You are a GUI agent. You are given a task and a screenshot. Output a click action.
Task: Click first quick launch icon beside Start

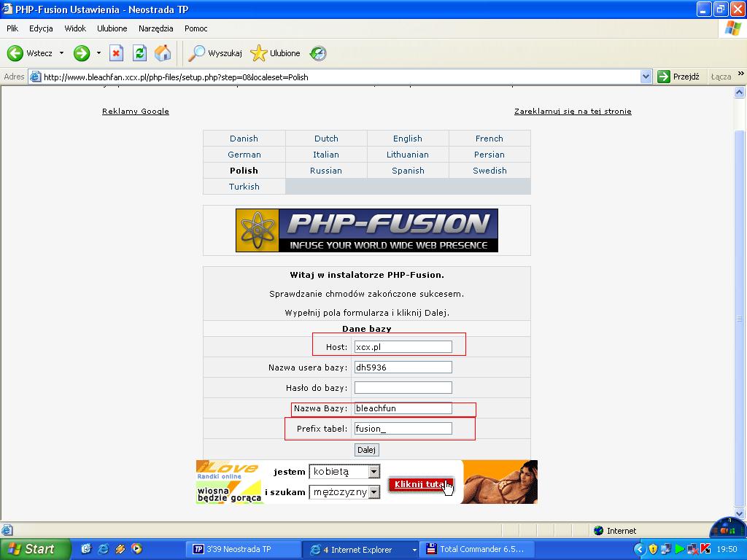tap(86, 549)
